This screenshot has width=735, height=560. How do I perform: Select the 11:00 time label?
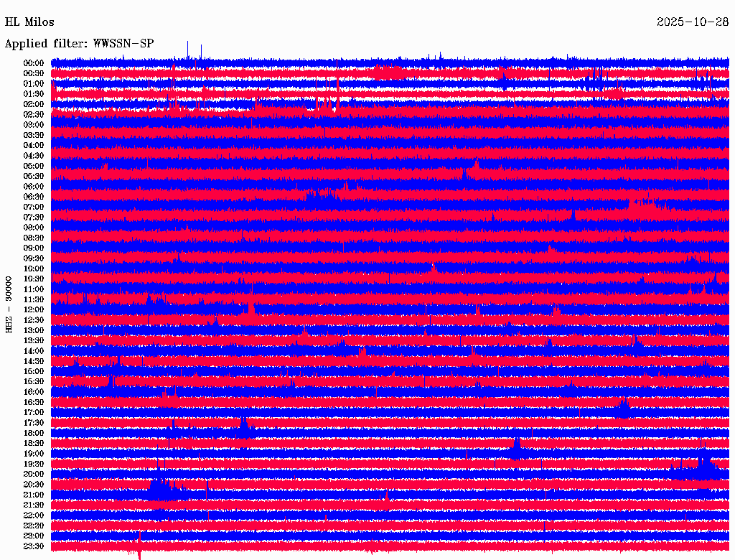34,289
